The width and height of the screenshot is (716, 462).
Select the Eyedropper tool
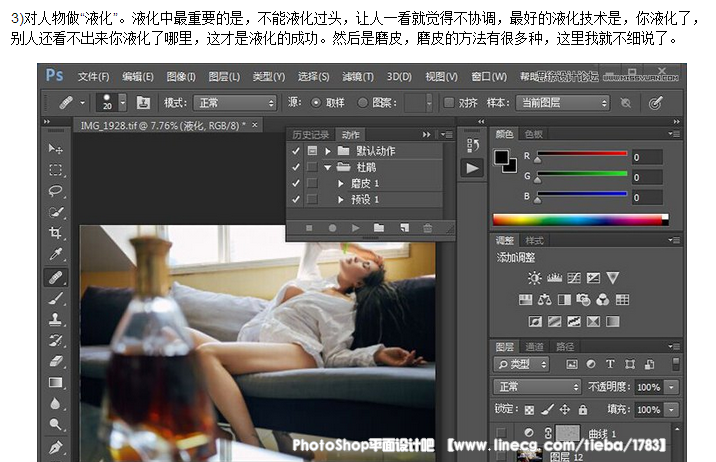(x=56, y=254)
